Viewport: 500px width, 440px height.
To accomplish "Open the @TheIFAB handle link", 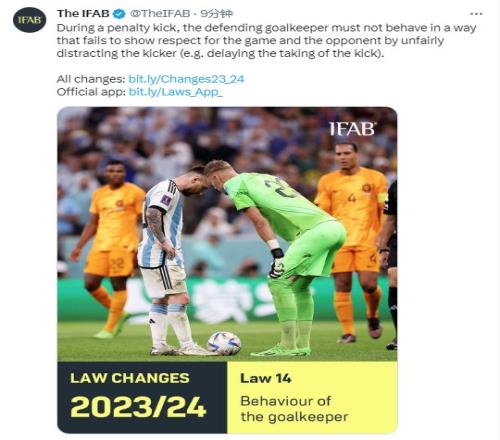I will click(x=160, y=14).
